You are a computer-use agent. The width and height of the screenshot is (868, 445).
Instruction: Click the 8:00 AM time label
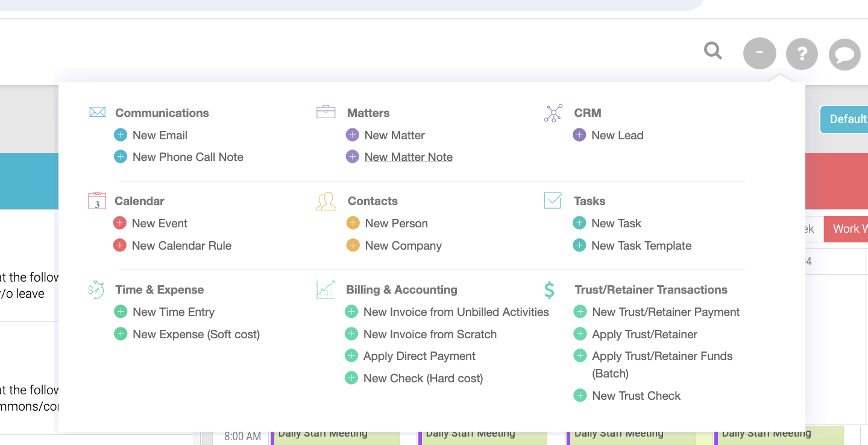click(242, 436)
